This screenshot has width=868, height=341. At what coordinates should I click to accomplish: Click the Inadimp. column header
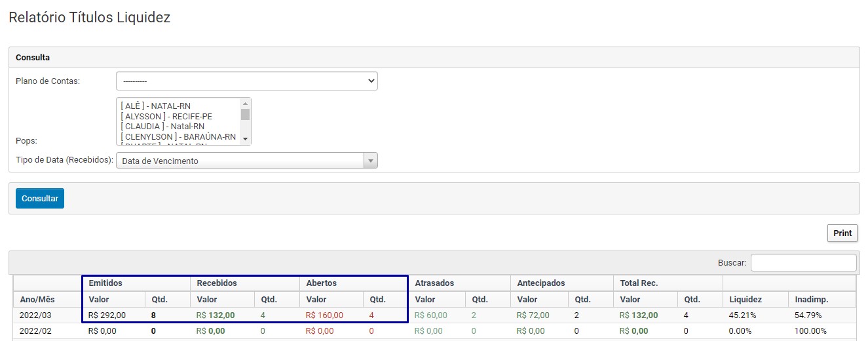point(811,299)
